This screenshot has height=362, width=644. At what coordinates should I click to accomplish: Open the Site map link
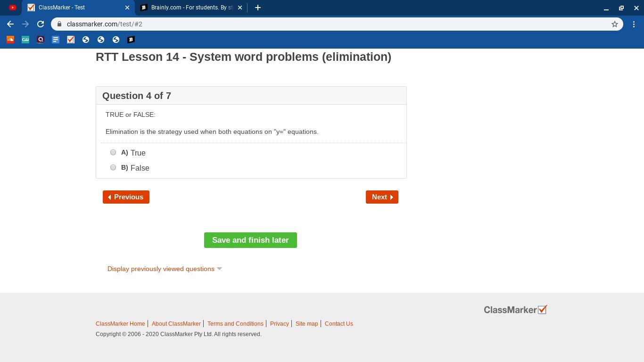click(x=307, y=324)
